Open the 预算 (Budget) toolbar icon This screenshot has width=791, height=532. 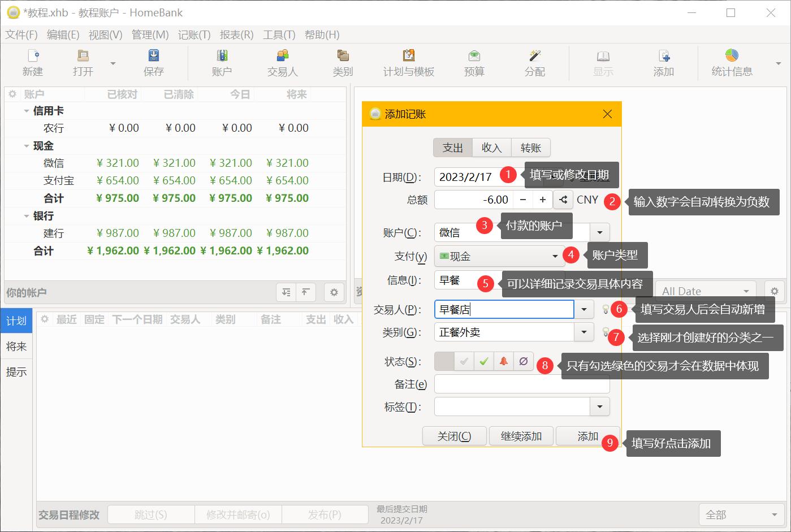click(474, 62)
